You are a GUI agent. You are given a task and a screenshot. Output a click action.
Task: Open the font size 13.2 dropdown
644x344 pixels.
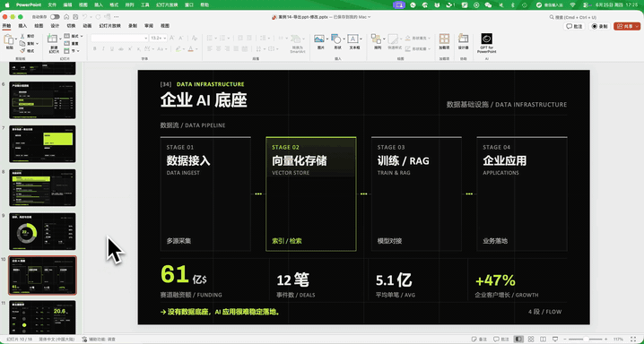pyautogui.click(x=165, y=38)
